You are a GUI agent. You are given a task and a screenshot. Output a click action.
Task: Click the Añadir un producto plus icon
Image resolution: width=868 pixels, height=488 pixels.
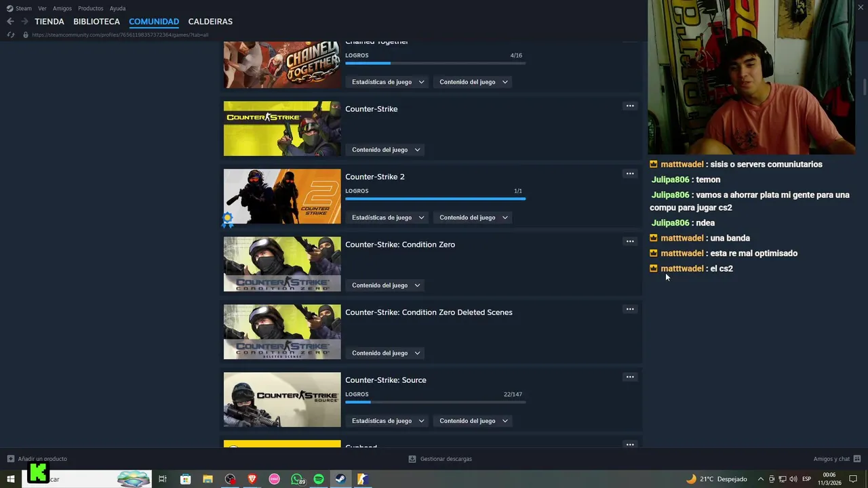10,459
